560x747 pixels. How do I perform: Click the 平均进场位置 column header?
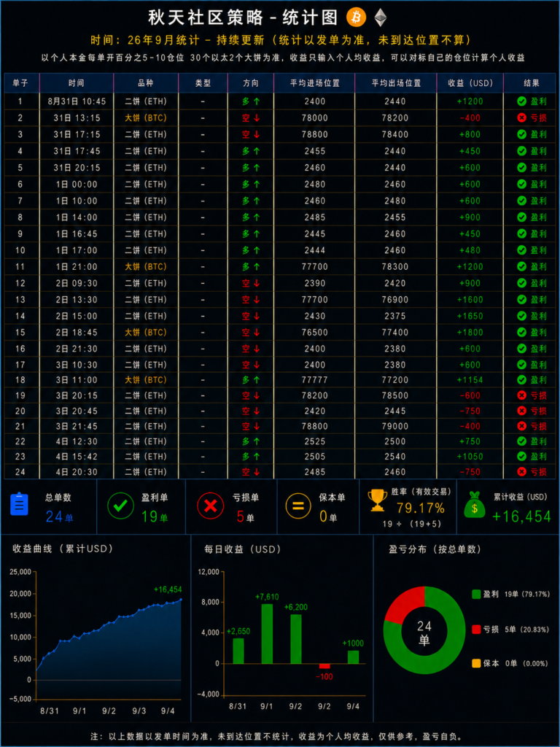[315, 83]
